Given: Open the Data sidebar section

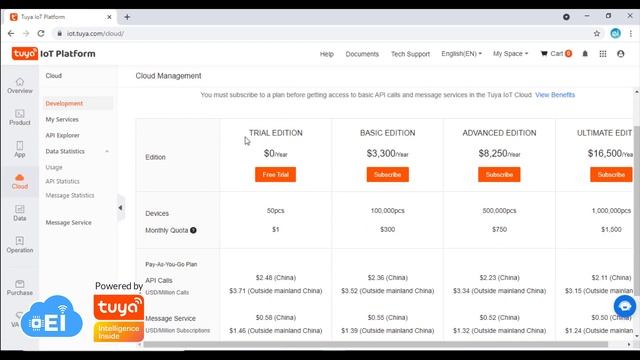Looking at the screenshot, I should pos(20,213).
